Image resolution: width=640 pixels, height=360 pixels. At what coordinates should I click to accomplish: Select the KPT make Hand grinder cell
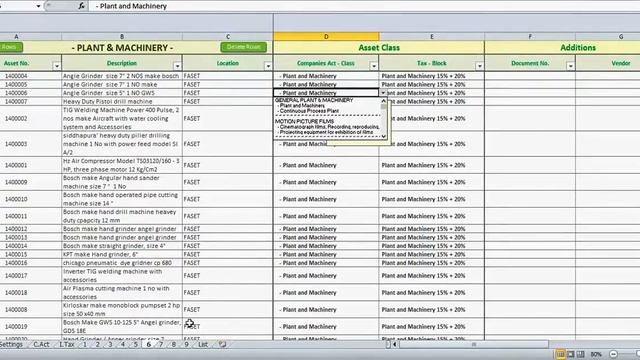coord(122,254)
